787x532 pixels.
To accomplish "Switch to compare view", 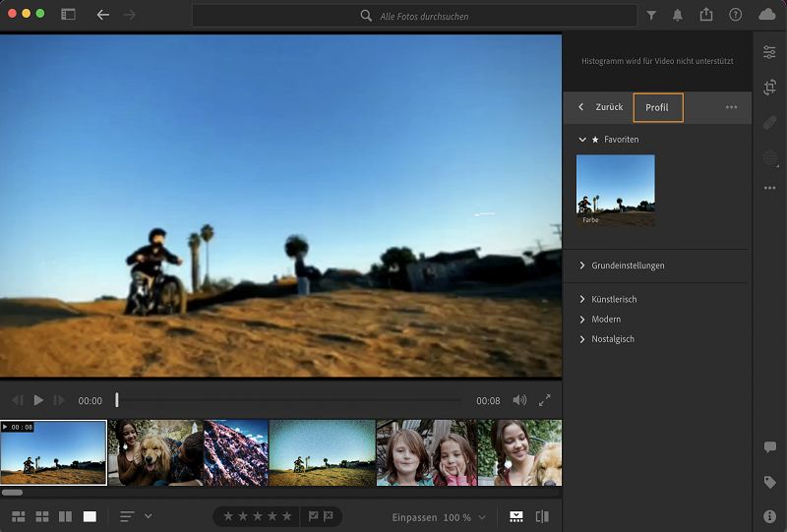I will 65,516.
